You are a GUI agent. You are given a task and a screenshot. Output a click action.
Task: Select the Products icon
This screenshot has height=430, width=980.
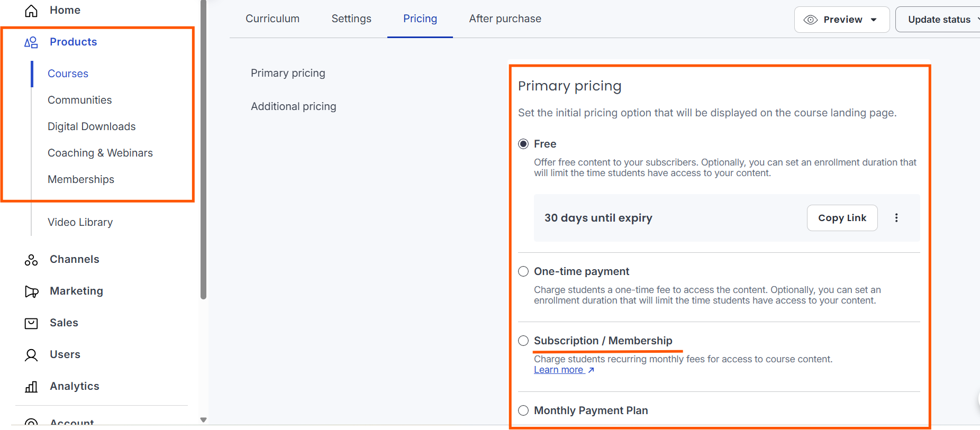[31, 42]
